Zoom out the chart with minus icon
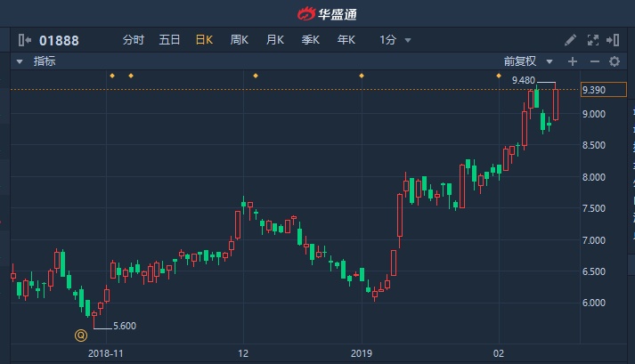This screenshot has height=364, width=635. tap(595, 61)
